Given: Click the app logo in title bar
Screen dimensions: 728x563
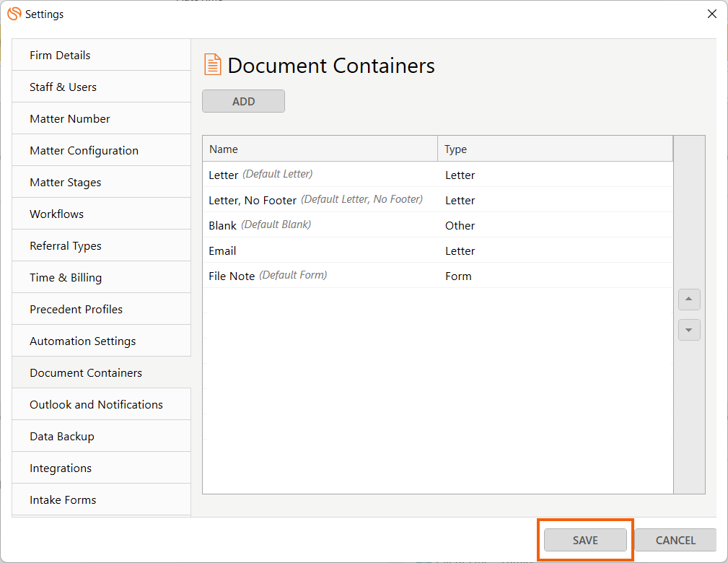Looking at the screenshot, I should [14, 14].
